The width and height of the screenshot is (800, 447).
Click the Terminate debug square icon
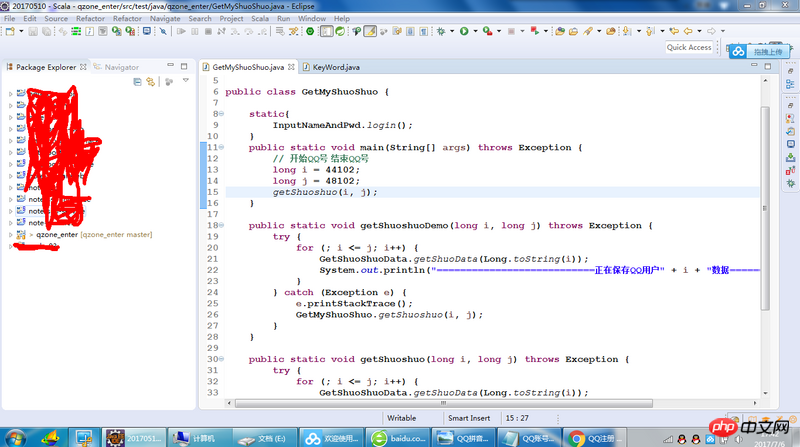coord(208,31)
